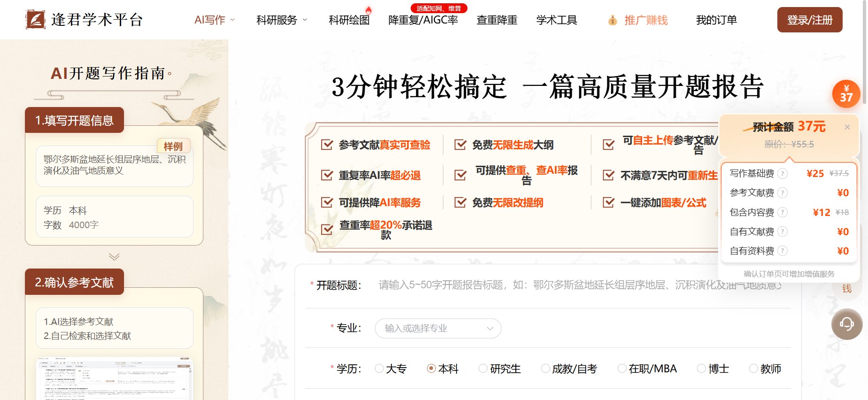Click the double chevron between guide steps

(114, 256)
